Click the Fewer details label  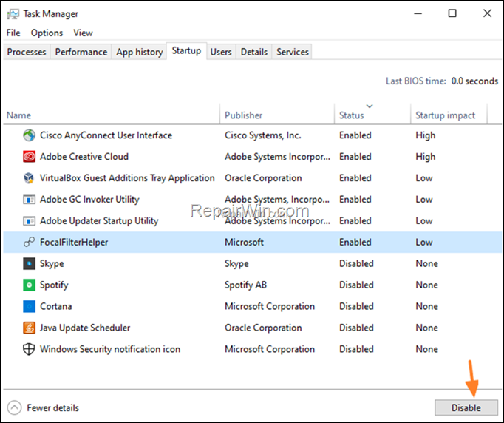(x=52, y=408)
